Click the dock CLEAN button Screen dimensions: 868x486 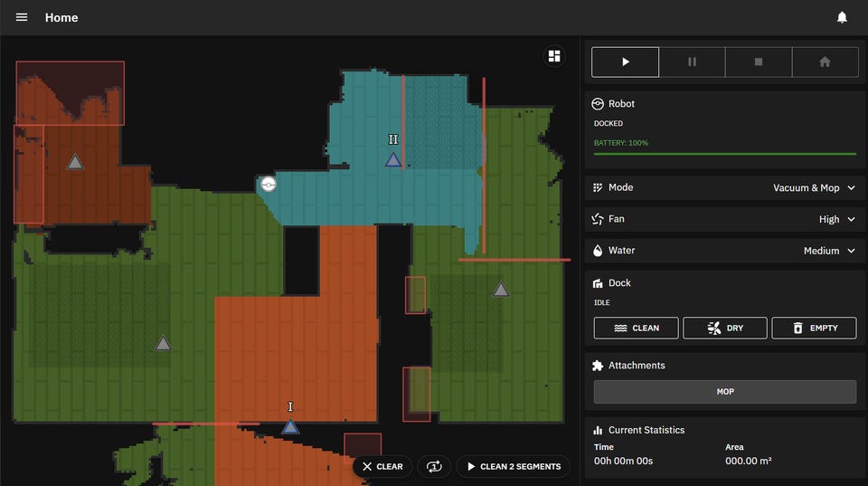click(636, 328)
